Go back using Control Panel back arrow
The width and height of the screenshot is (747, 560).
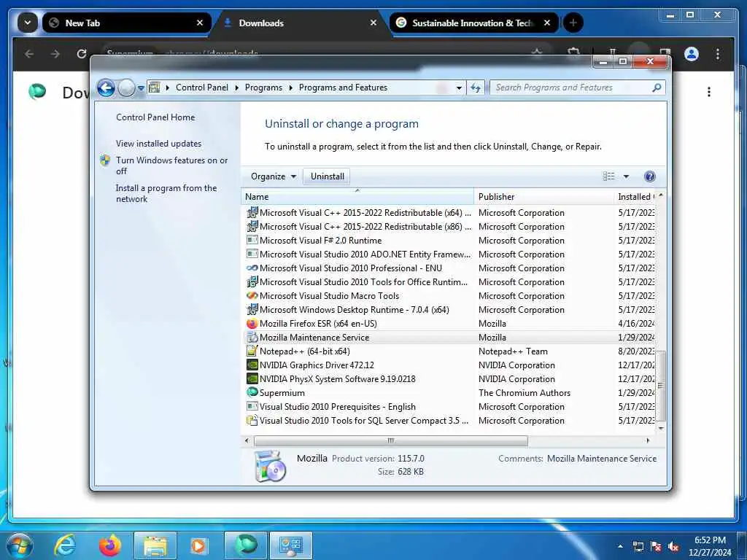click(106, 88)
